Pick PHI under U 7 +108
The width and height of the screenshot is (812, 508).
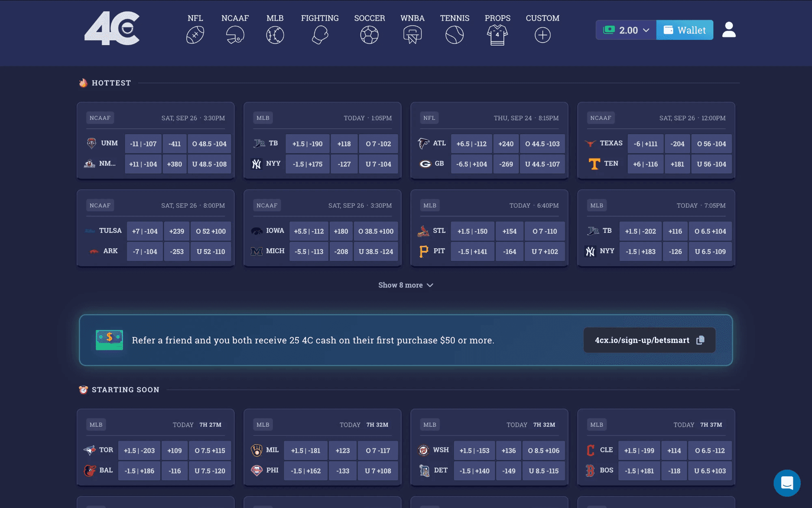coord(378,471)
